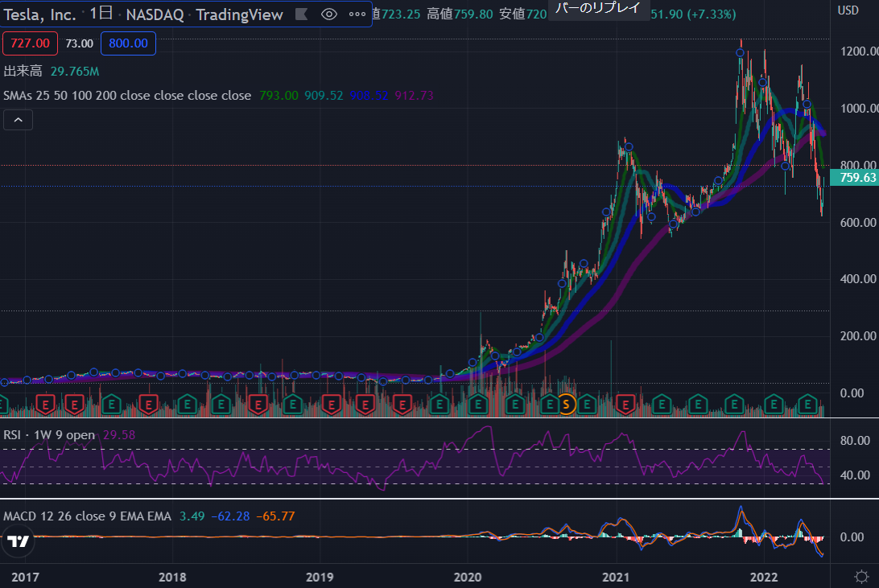Click the blue 908.52 SMA value
The width and height of the screenshot is (879, 588).
(369, 95)
